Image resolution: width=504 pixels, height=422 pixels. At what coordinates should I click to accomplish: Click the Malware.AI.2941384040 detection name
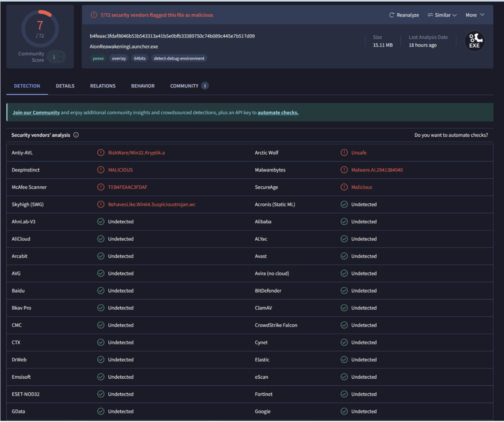(x=377, y=170)
